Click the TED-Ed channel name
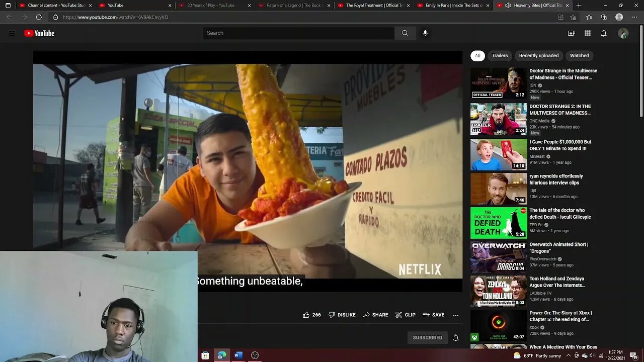 536,225
